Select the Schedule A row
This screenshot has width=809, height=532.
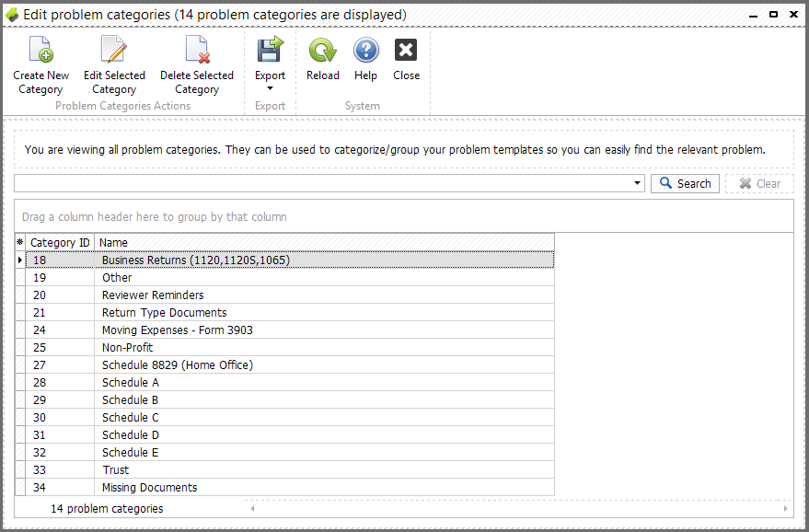(x=289, y=383)
